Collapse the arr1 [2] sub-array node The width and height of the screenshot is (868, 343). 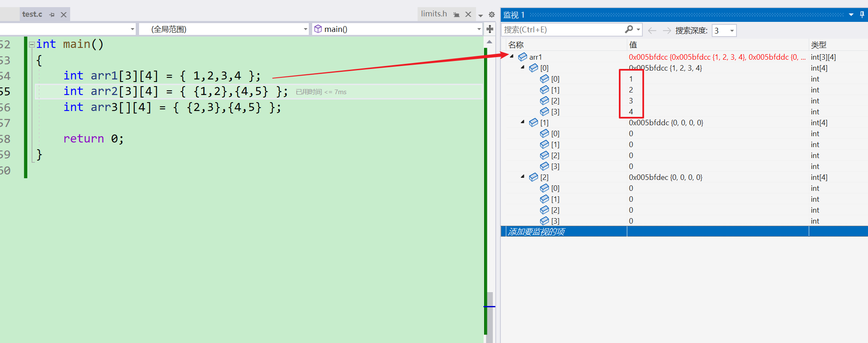pyautogui.click(x=523, y=177)
